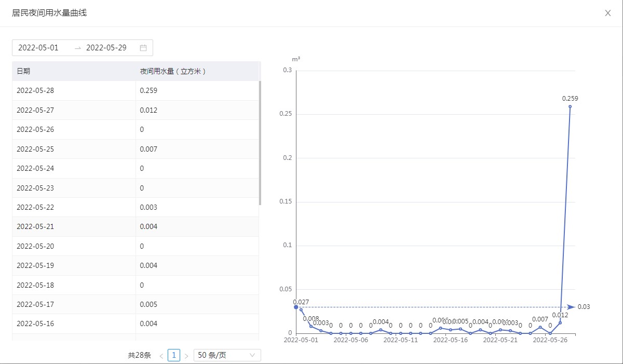623x364 pixels.
Task: Click the table vertical scrollbar
Action: pyautogui.click(x=260, y=143)
